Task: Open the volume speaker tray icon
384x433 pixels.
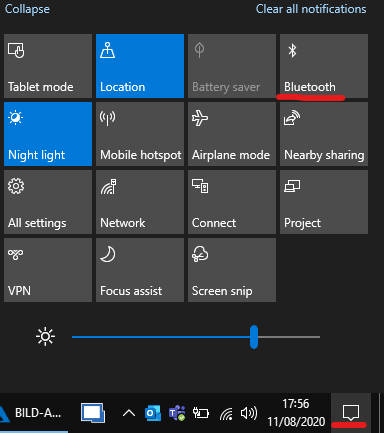Action: tap(249, 414)
